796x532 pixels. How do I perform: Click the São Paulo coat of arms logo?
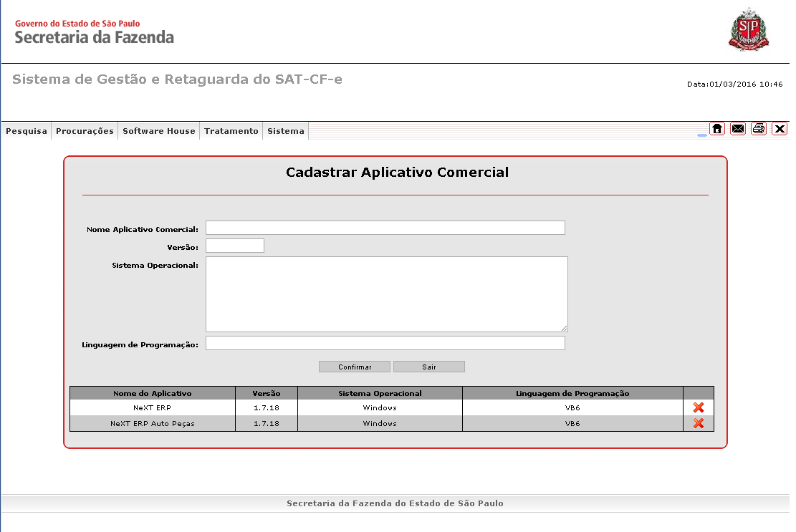tap(749, 29)
